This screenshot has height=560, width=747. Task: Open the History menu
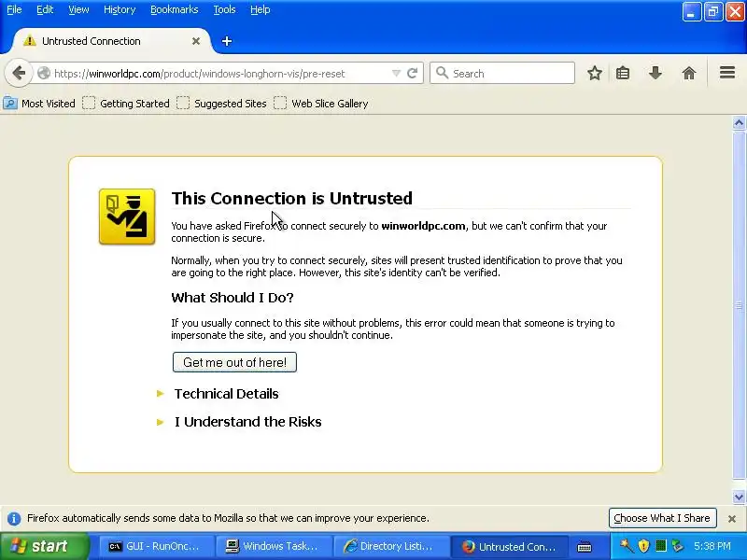coord(120,9)
